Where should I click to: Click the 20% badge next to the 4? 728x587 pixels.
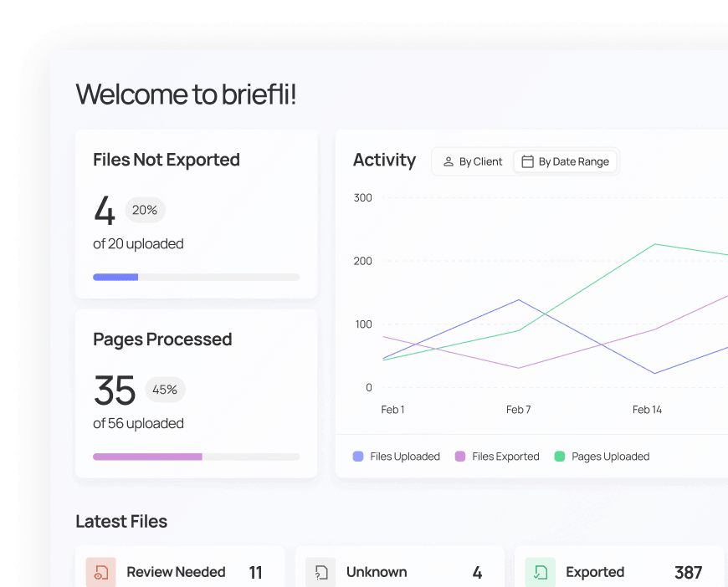[x=144, y=210]
